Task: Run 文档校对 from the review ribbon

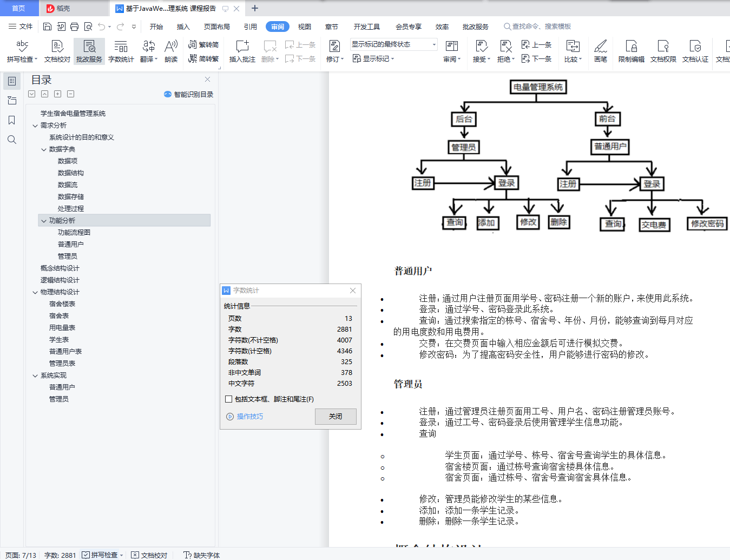Action: click(57, 51)
